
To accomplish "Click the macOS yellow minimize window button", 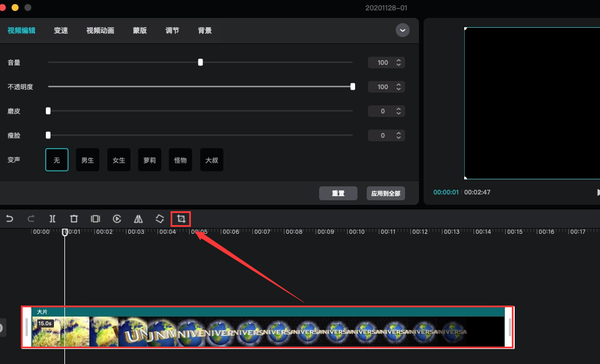I will (15, 7).
